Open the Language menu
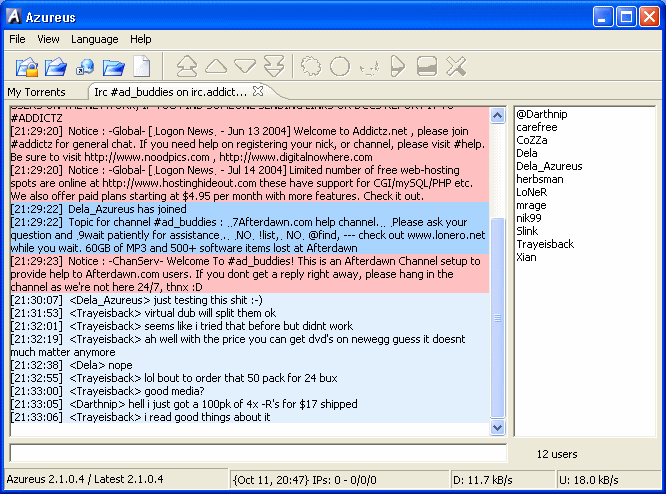The image size is (666, 494). (95, 39)
